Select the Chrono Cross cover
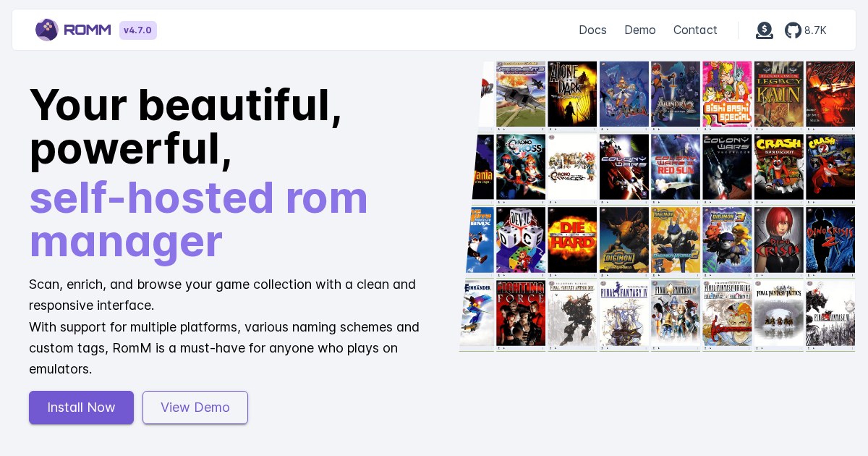Image resolution: width=868 pixels, height=456 pixels. (521, 167)
